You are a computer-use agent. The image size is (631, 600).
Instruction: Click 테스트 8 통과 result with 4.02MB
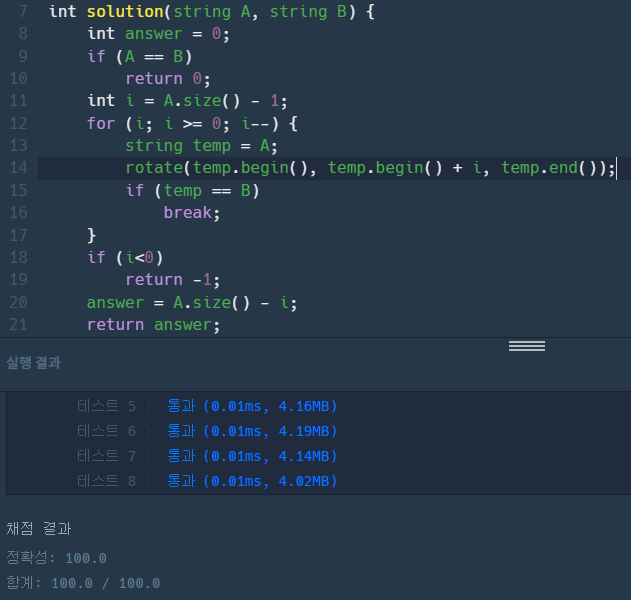point(252,481)
